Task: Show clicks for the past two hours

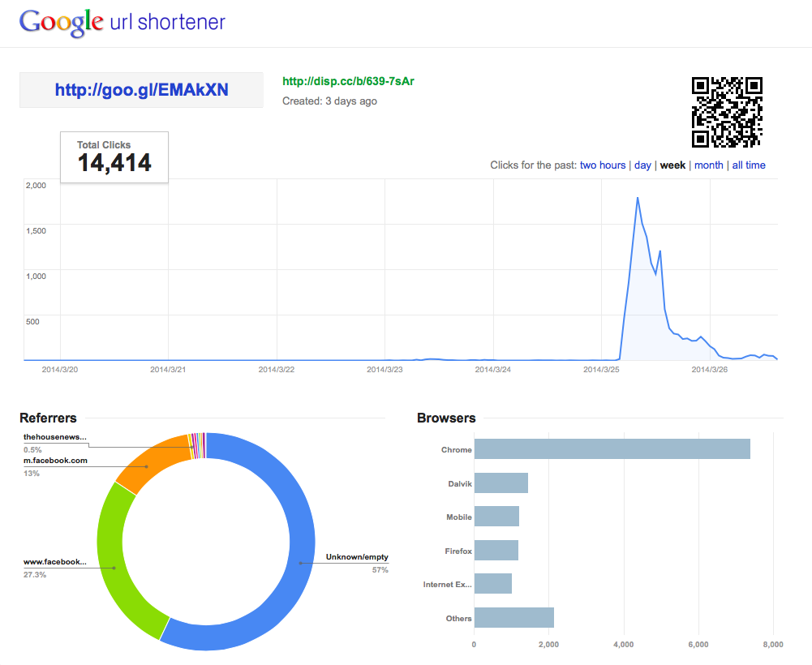Action: click(603, 165)
